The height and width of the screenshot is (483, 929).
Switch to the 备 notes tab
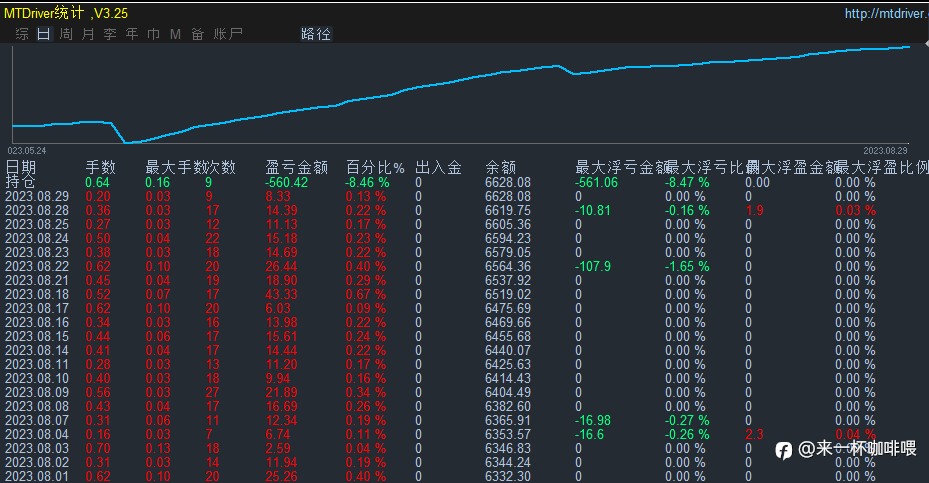[197, 34]
